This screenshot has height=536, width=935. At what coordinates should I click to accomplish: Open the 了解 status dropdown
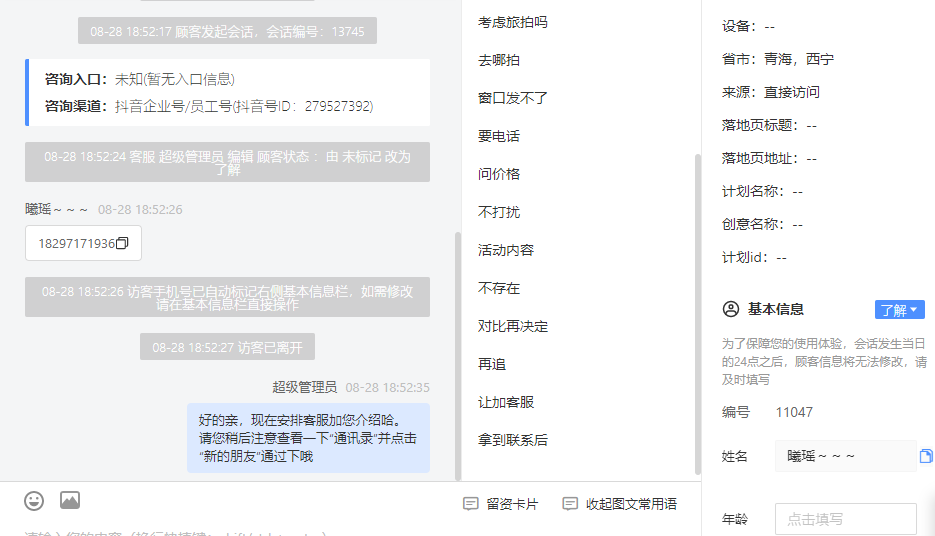900,310
